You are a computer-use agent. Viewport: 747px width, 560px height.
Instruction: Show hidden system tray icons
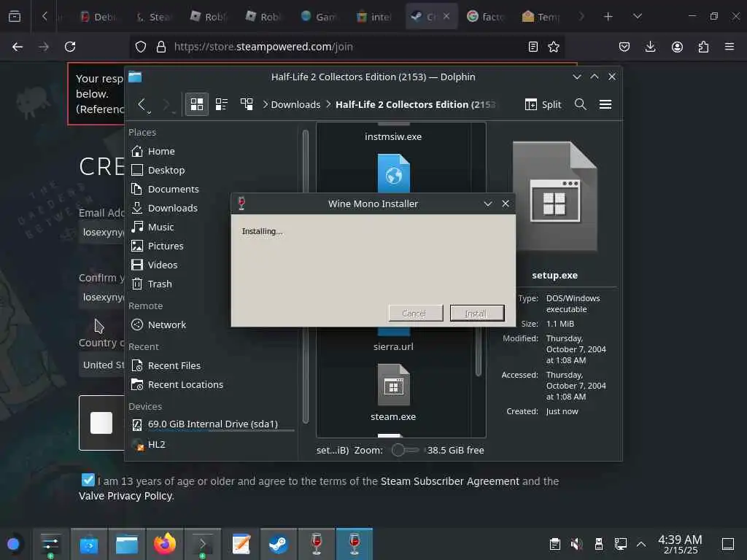coord(641,544)
